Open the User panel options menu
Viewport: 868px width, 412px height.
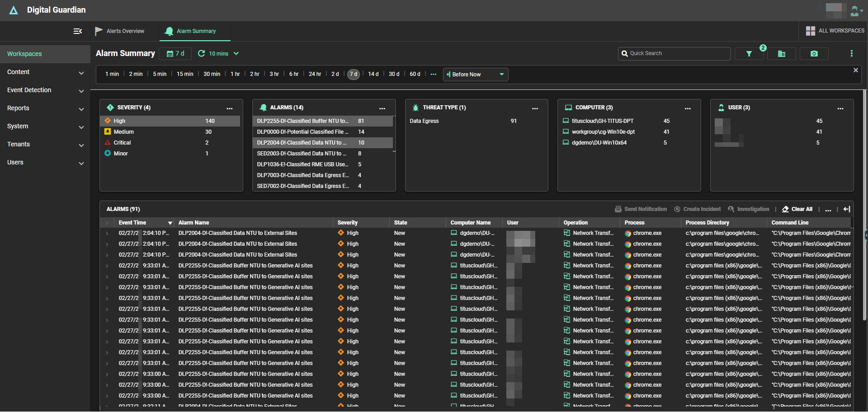tap(840, 108)
